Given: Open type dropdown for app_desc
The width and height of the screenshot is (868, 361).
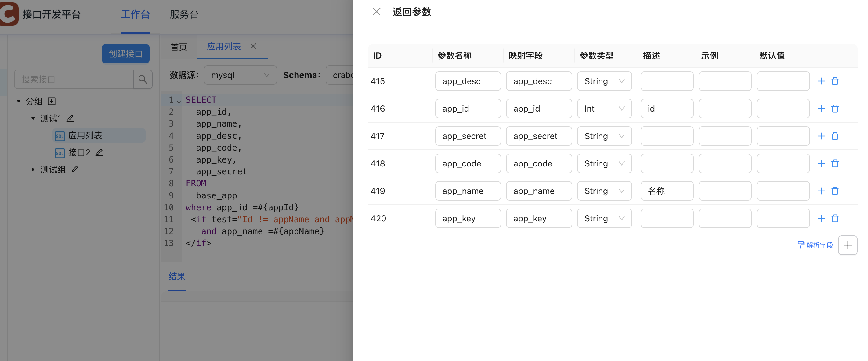Looking at the screenshot, I should coord(604,81).
